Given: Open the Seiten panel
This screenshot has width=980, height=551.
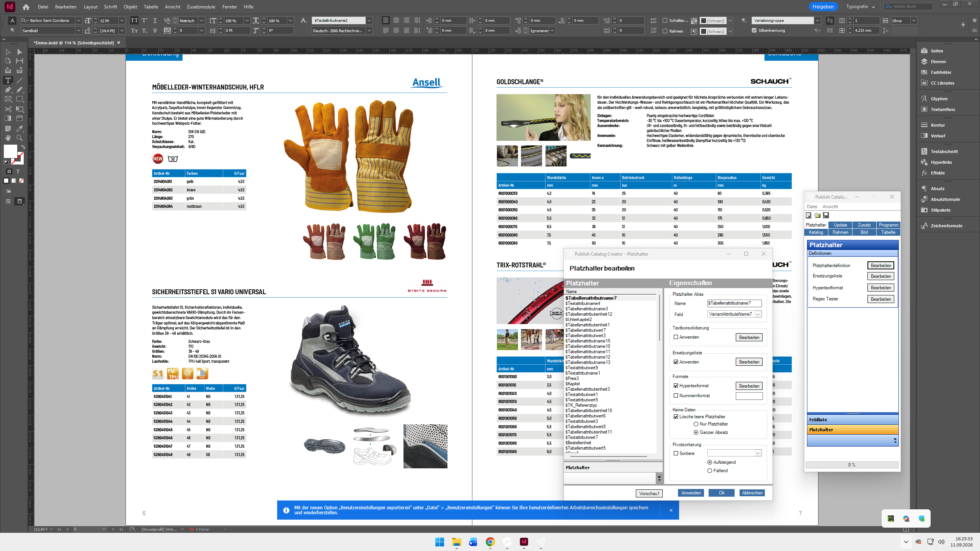Looking at the screenshot, I should click(x=937, y=51).
